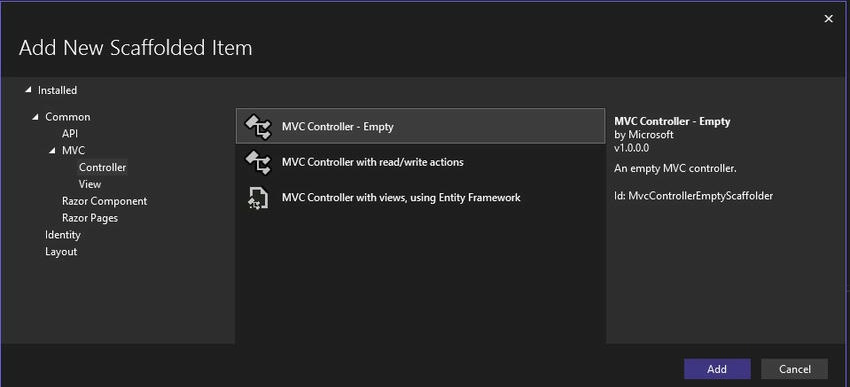The height and width of the screenshot is (387, 850).
Task: Click the Cancel button
Action: coord(795,369)
